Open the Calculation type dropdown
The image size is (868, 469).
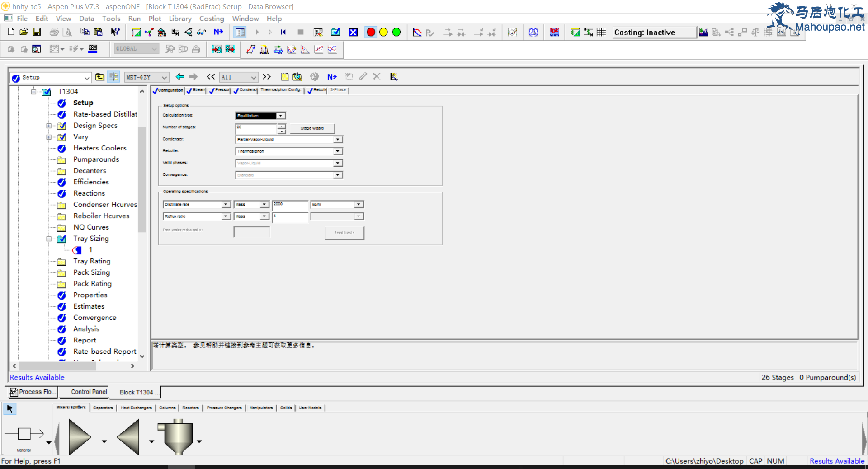(281, 116)
